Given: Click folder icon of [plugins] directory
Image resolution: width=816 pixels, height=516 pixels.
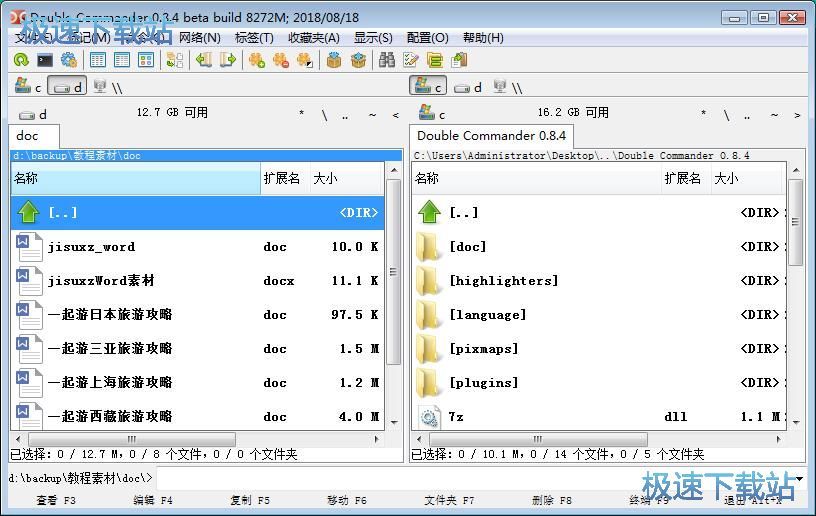Looking at the screenshot, I should (429, 382).
